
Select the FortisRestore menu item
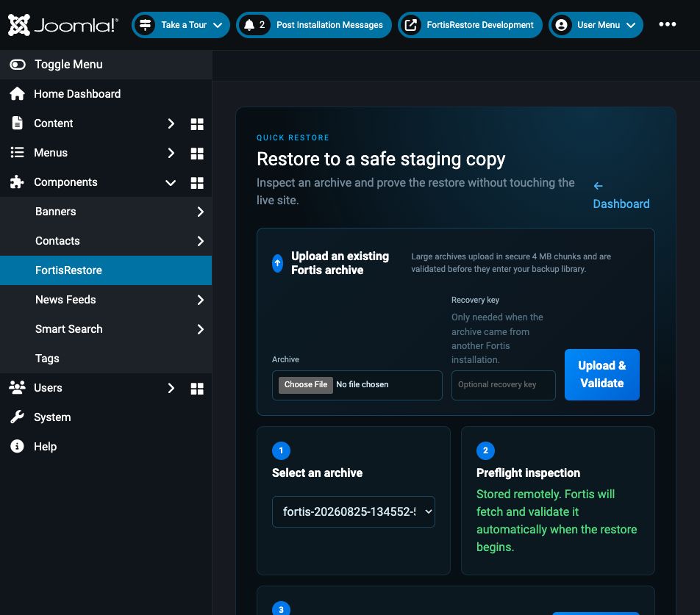click(106, 270)
